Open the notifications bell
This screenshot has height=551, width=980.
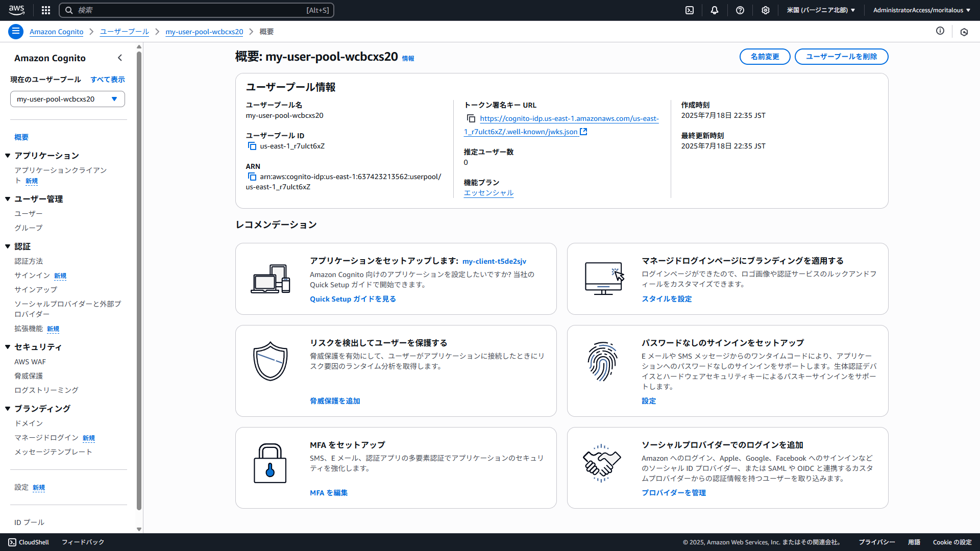pos(714,10)
